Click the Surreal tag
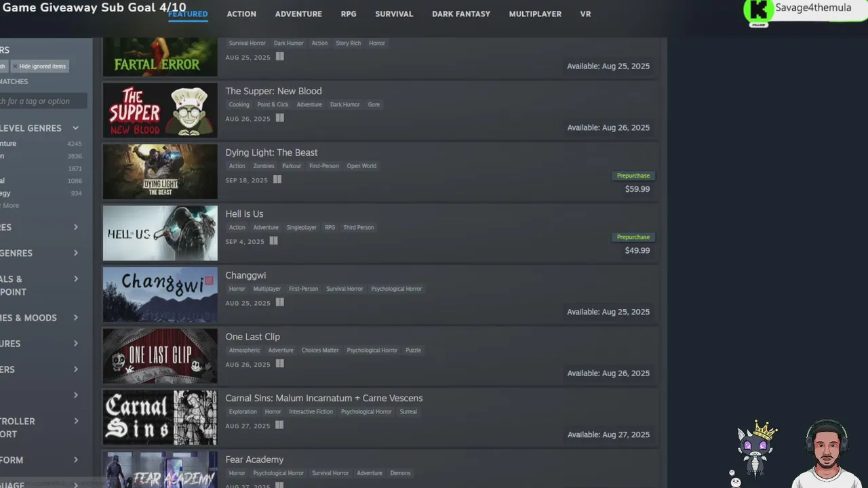868x488 pixels. point(408,412)
